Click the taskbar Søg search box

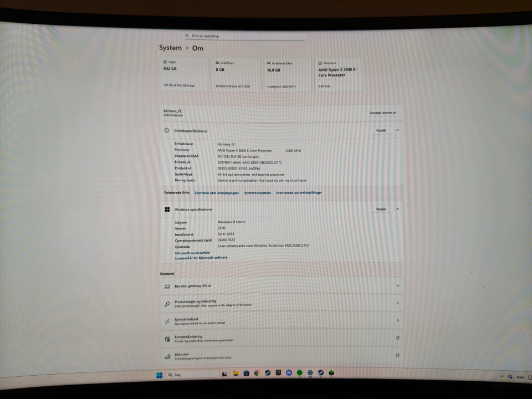tap(191, 375)
